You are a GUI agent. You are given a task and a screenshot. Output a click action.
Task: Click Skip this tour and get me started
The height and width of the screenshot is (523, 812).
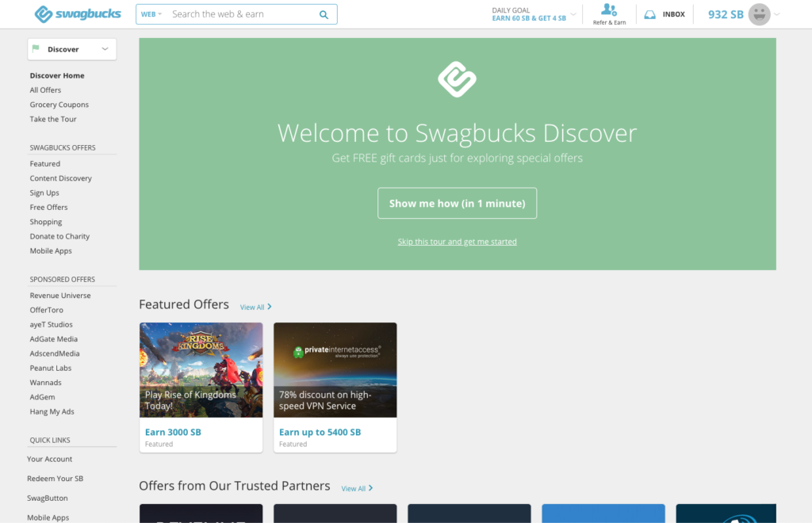click(457, 242)
